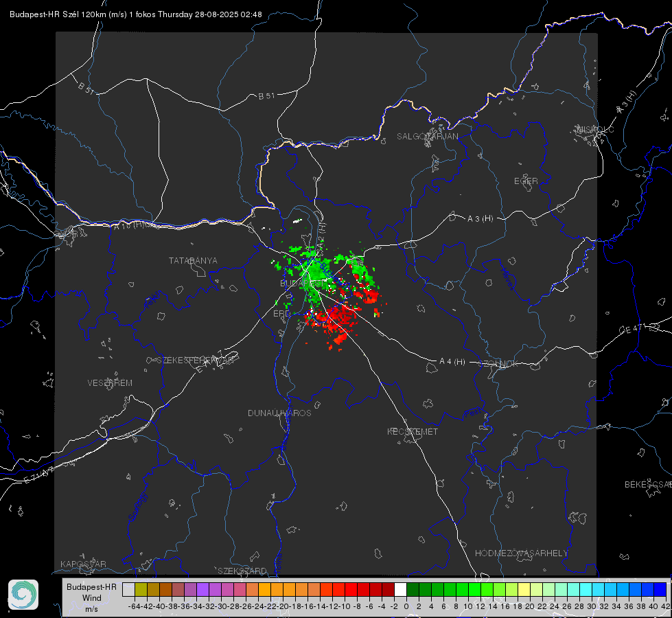This screenshot has height=618, width=672.
Task: Click the SZEKSZÁRD city label
Action: pyautogui.click(x=242, y=571)
